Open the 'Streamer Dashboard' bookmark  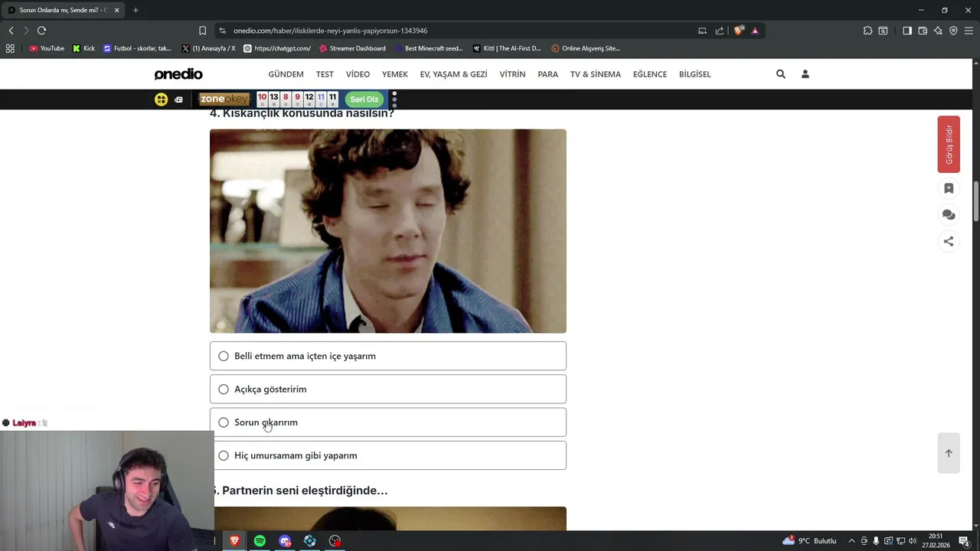[352, 48]
